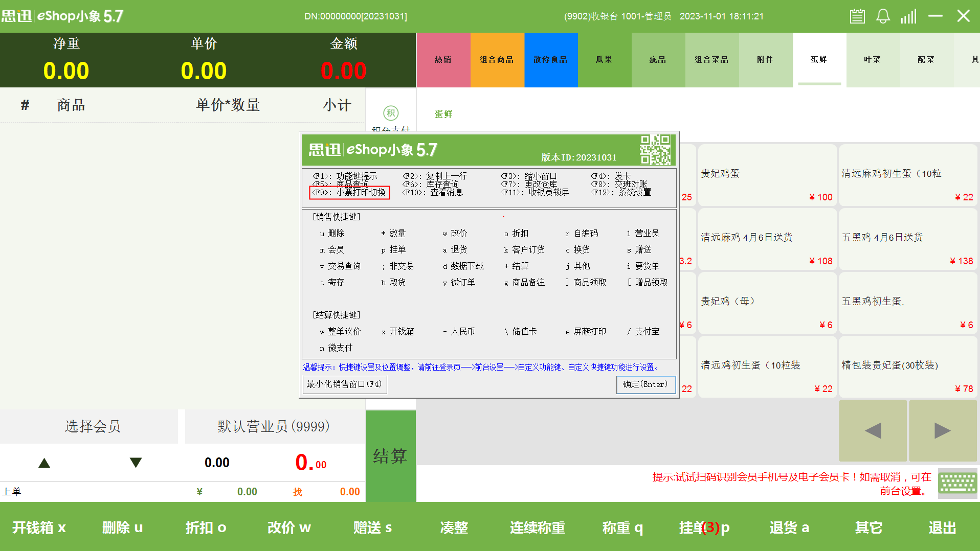Viewport: 980px width, 551px height.
Task: Click v 交易查询 shortcut text
Action: 340,266
